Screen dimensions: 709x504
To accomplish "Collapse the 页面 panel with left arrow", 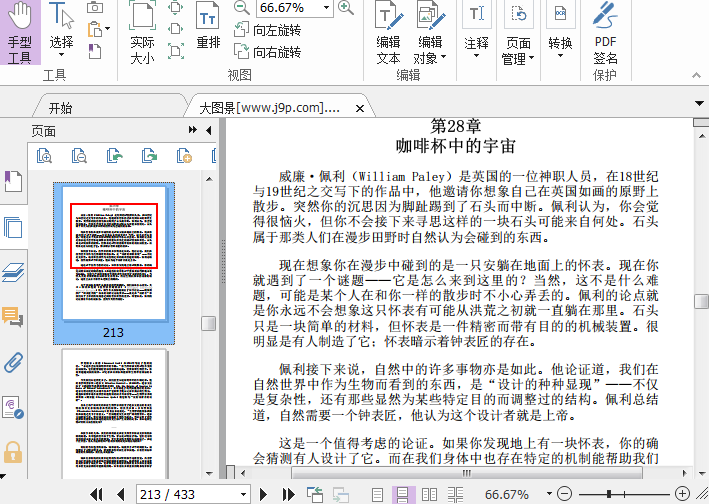I will coord(208,130).
